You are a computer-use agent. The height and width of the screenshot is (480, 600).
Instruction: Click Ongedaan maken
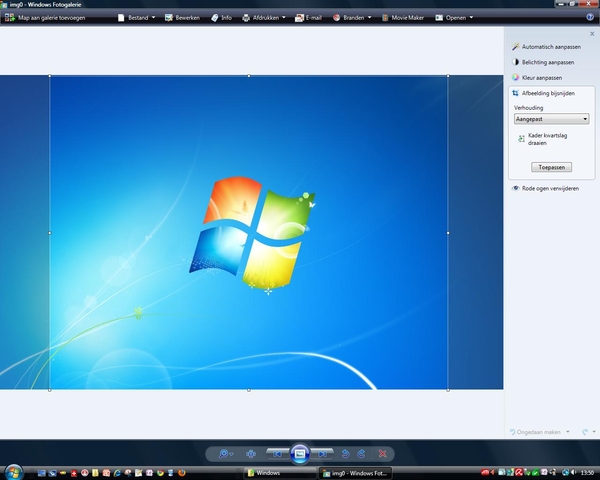538,432
